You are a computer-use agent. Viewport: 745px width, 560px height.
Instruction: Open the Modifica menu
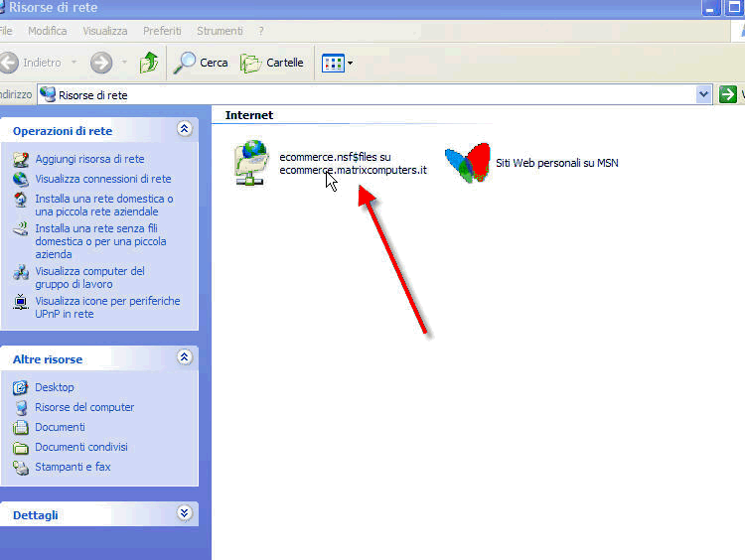[47, 31]
